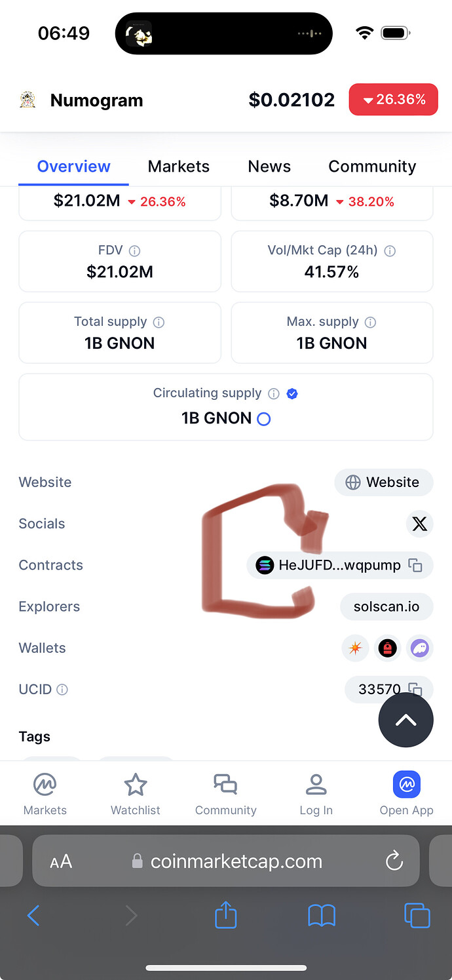Screen dimensions: 452x980
Task: Open the X (Twitter) socials icon
Action: pyautogui.click(x=419, y=524)
